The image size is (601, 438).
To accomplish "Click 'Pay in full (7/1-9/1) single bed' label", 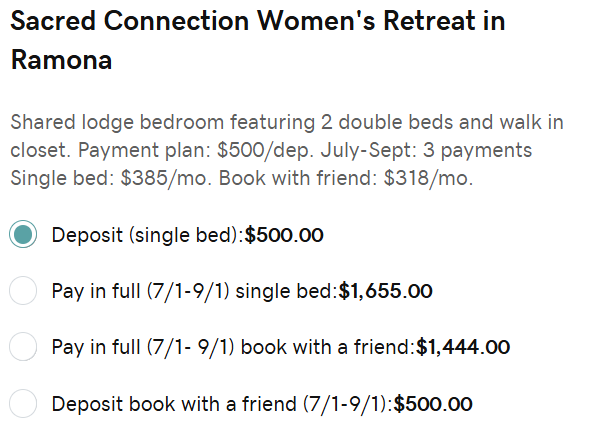I will pyautogui.click(x=195, y=291).
